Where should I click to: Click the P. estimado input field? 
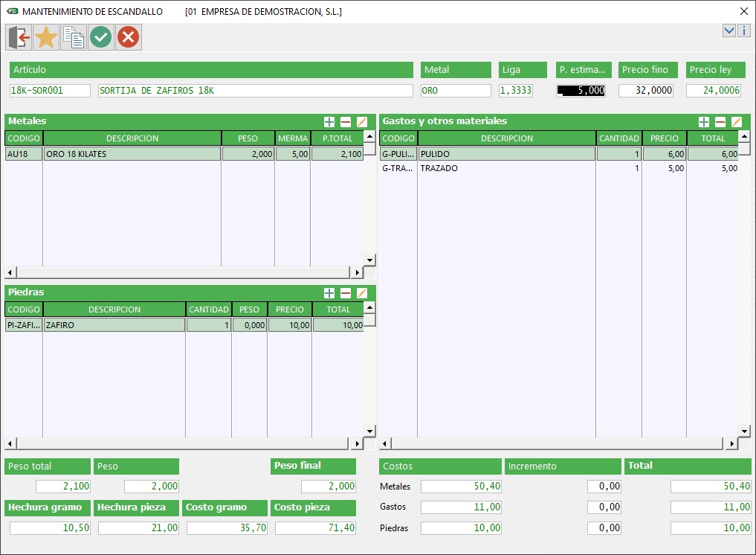[x=581, y=91]
